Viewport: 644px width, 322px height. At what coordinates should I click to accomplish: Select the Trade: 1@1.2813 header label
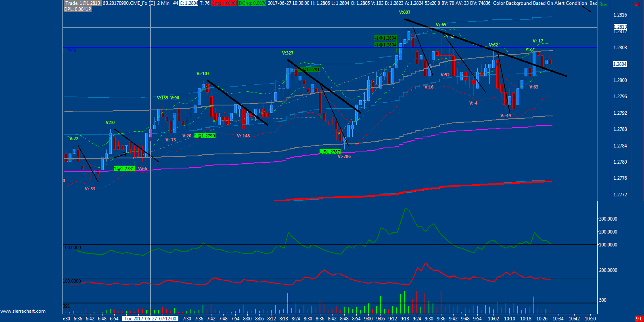click(x=82, y=3)
